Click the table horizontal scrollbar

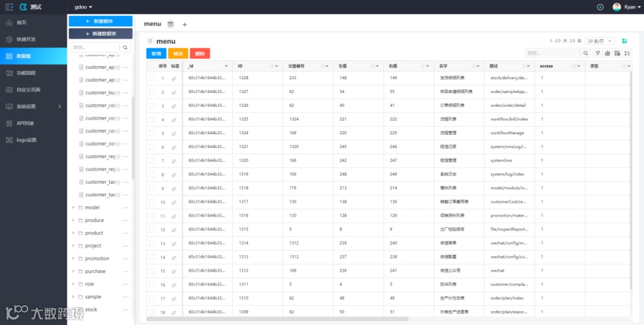277,319
